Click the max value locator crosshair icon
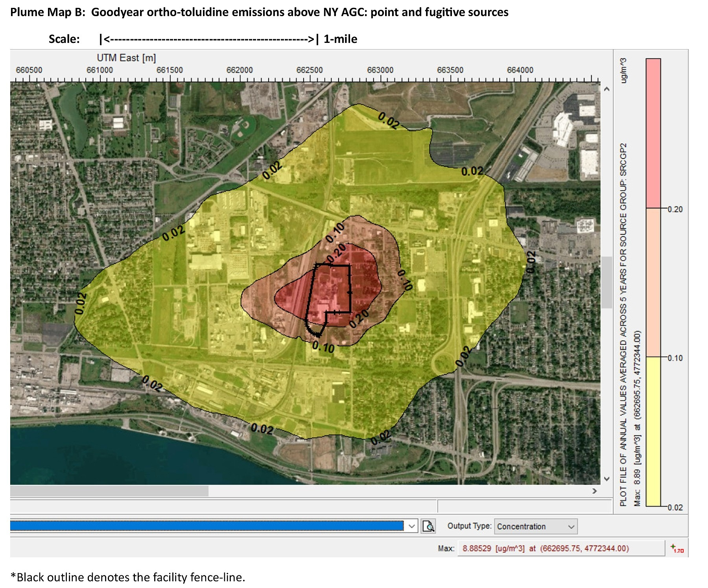708x588 pixels. (677, 548)
